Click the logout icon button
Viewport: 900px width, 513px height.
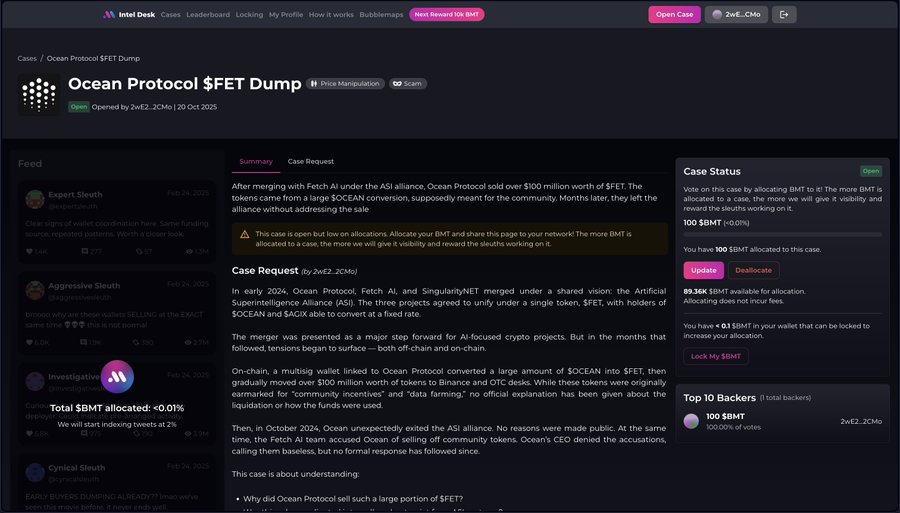pos(785,15)
